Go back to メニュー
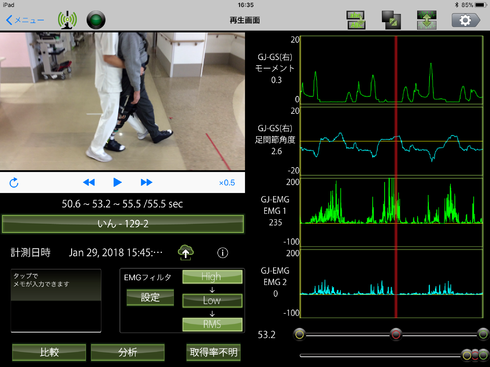The image size is (490, 367). tap(25, 20)
